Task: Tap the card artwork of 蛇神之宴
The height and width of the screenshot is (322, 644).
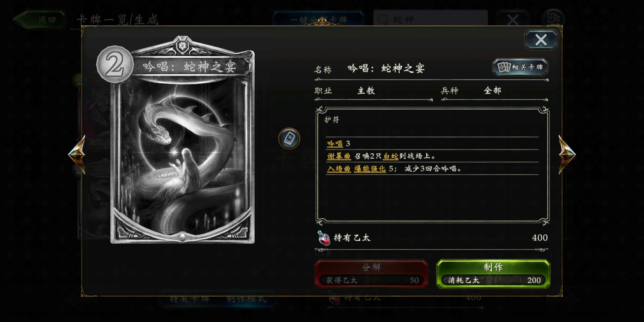Action: click(x=182, y=158)
